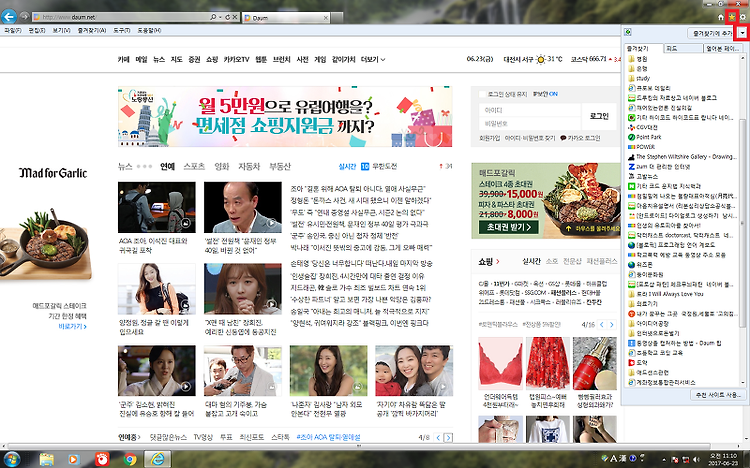Open File Explorer from taskbar
This screenshot has width=750, height=468.
[x=46, y=459]
